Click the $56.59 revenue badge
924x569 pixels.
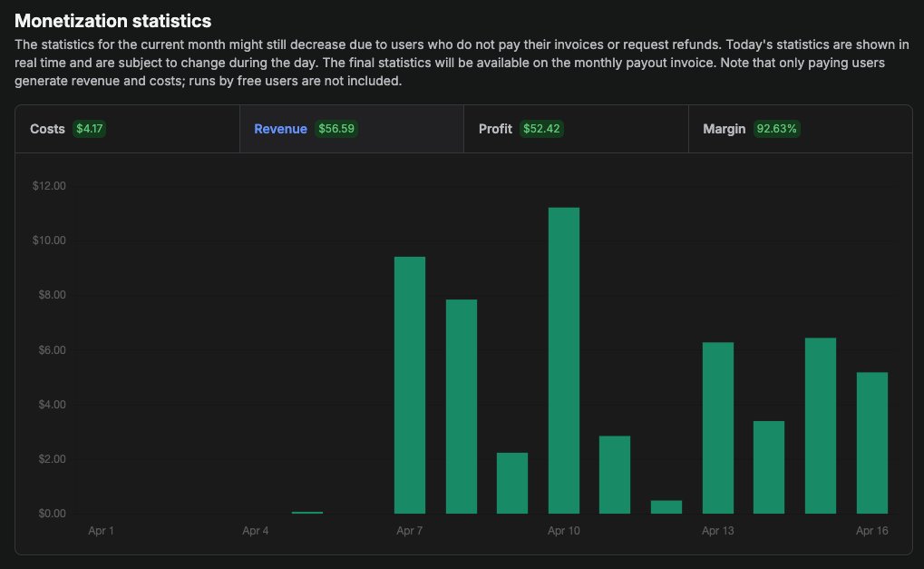336,129
